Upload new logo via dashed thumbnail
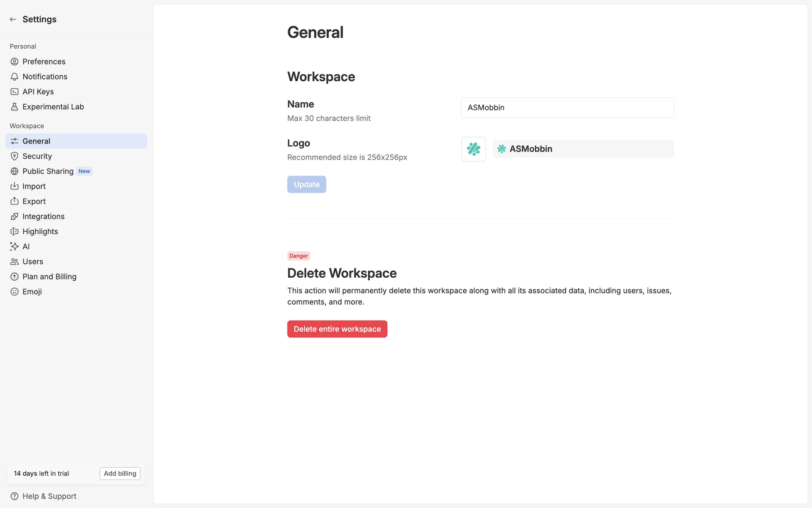The image size is (812, 508). pyautogui.click(x=473, y=149)
